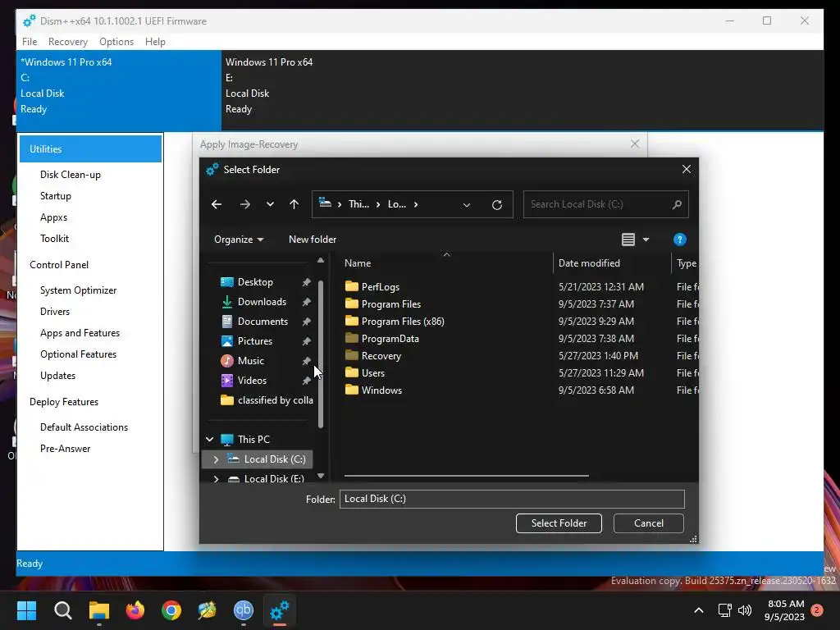This screenshot has width=840, height=630.
Task: Open Default Associations in sidebar
Action: click(84, 427)
